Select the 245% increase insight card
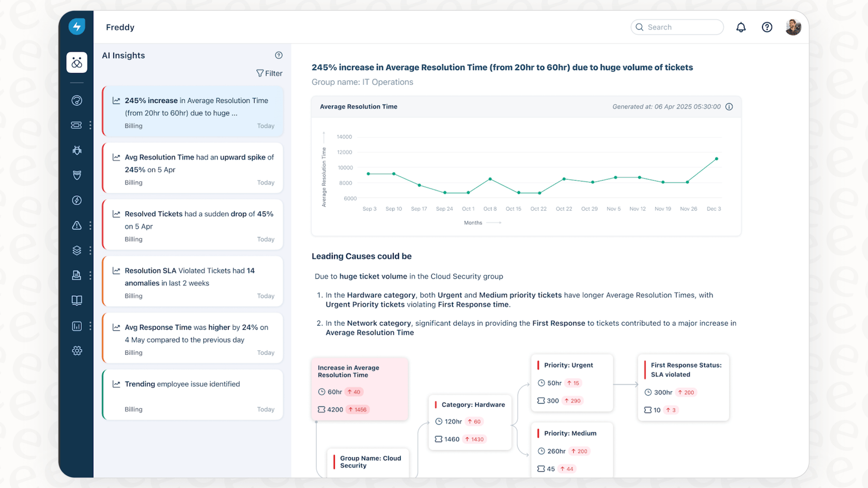868x488 pixels. click(192, 112)
